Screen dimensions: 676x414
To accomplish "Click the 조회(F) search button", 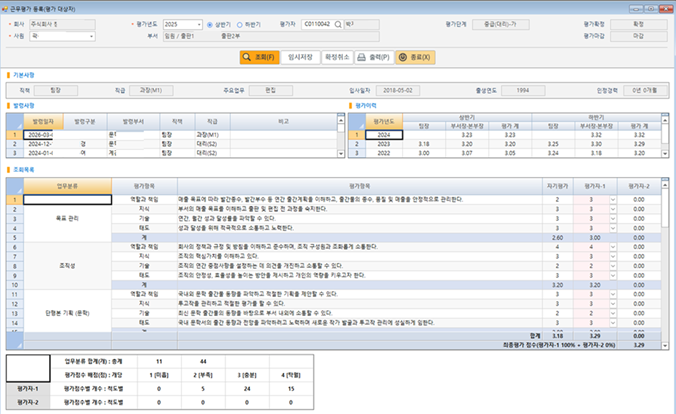I will (260, 57).
